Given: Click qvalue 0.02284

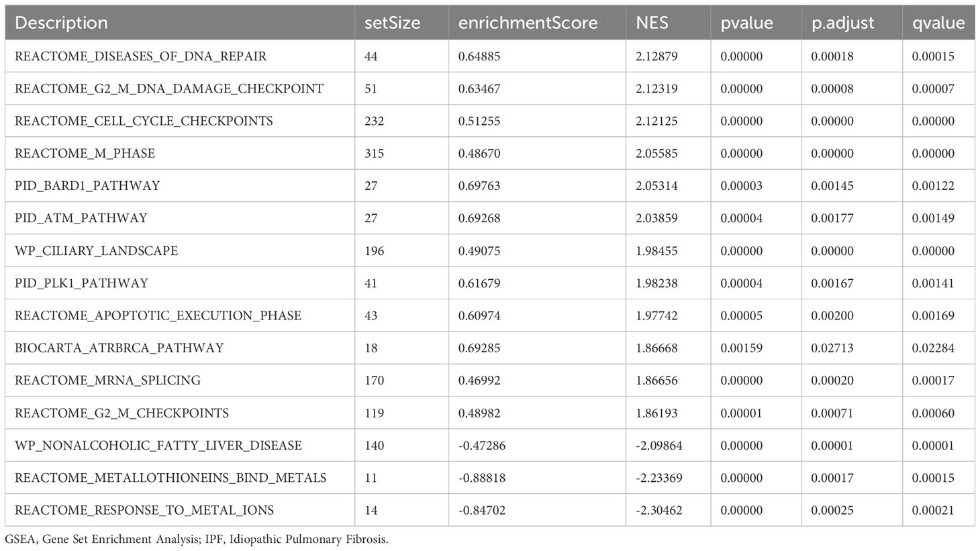Looking at the screenshot, I should [933, 348].
